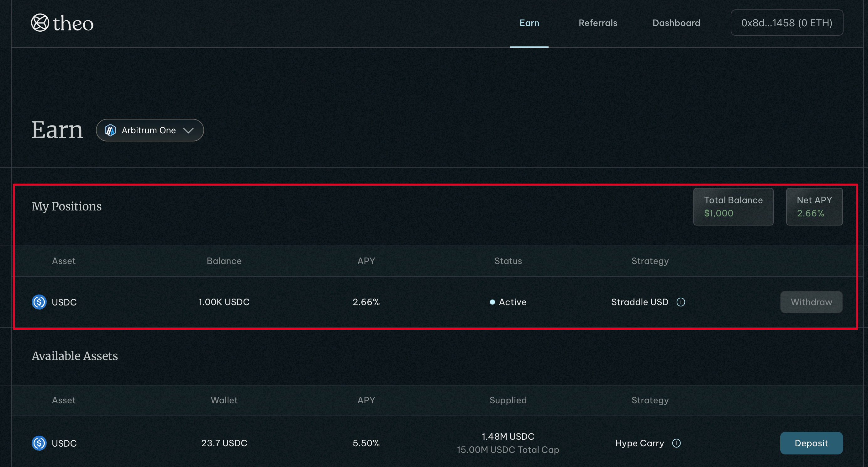This screenshot has width=868, height=467.
Task: Click USDC coin icon in My Positions
Action: pyautogui.click(x=39, y=302)
